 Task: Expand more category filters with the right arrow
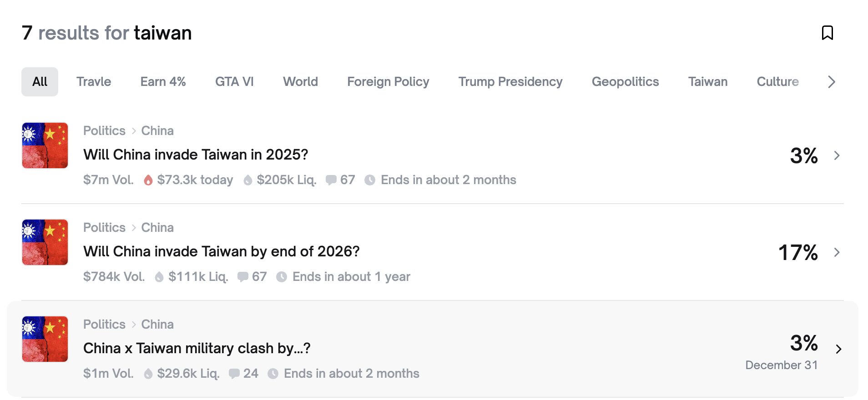(831, 82)
